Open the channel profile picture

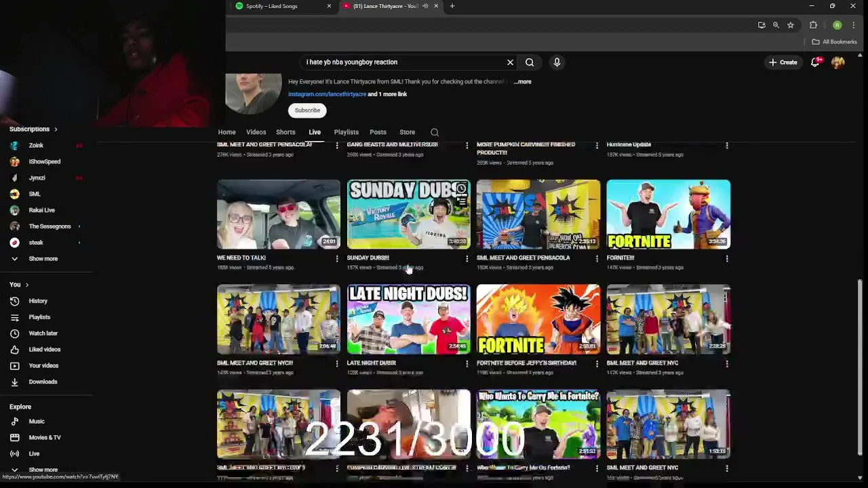[x=254, y=94]
